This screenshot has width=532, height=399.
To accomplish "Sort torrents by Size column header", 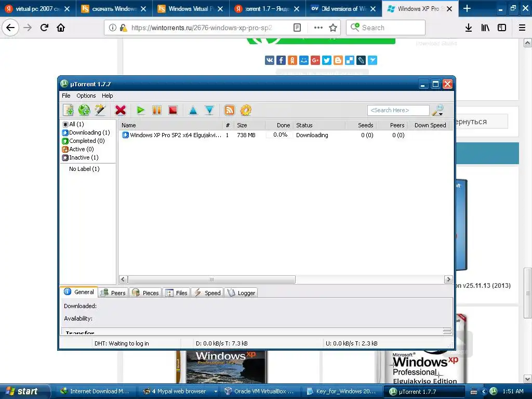I will pyautogui.click(x=250, y=125).
